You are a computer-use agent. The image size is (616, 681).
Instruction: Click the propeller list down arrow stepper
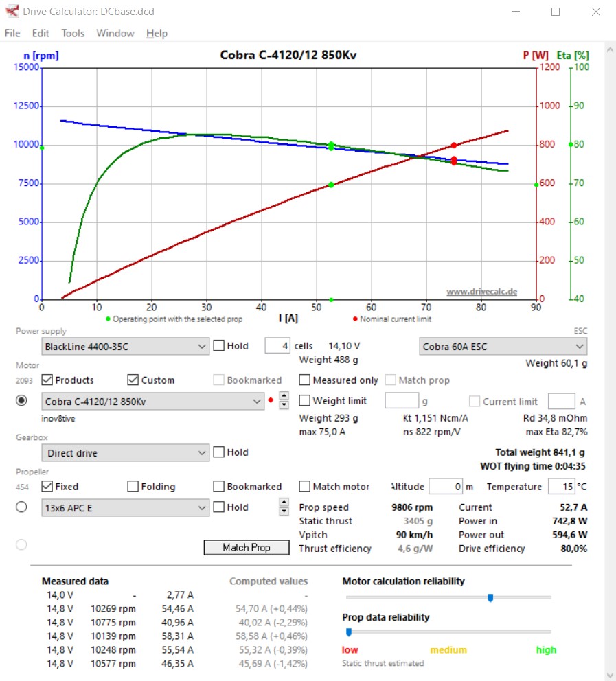point(284,511)
